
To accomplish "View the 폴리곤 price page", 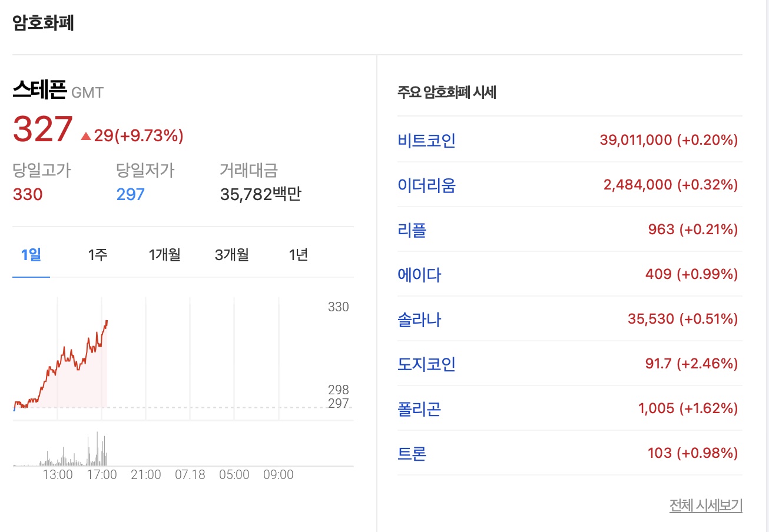I will (x=419, y=408).
